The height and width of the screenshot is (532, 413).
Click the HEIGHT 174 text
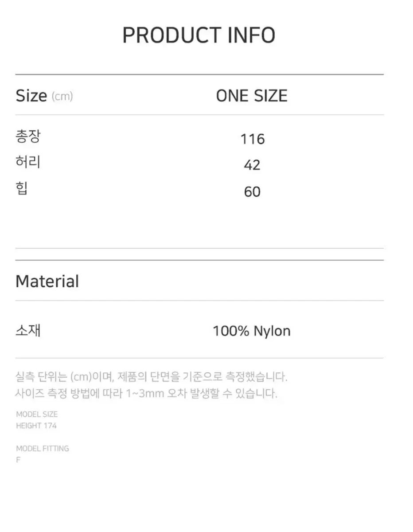tap(36, 426)
